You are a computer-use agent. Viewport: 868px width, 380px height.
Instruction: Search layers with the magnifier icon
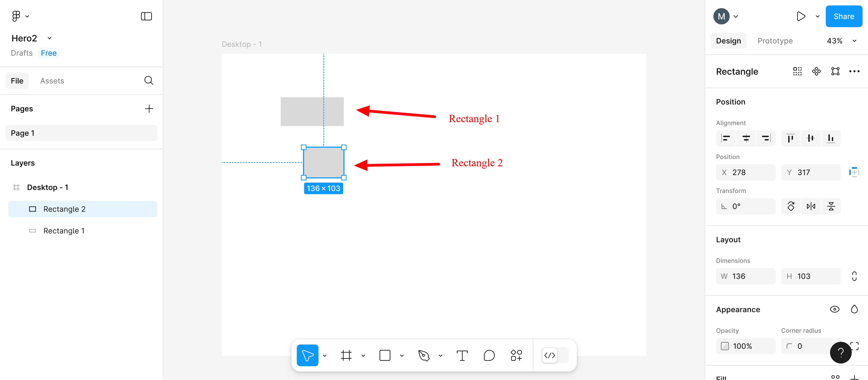tap(149, 81)
